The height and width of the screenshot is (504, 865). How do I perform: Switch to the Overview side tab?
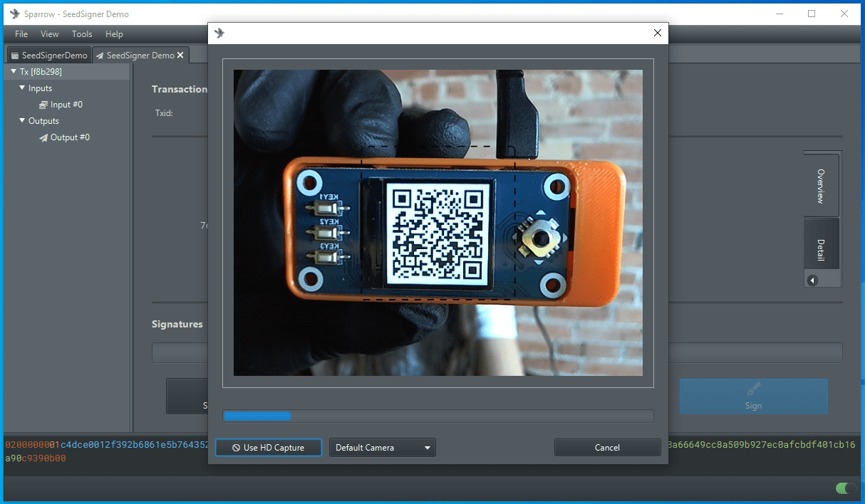tap(821, 186)
